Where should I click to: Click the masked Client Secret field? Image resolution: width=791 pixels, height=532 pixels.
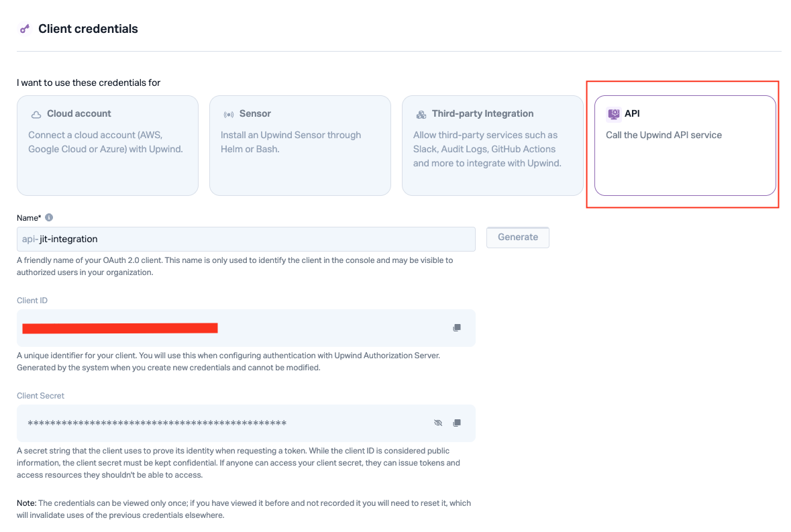pos(246,423)
